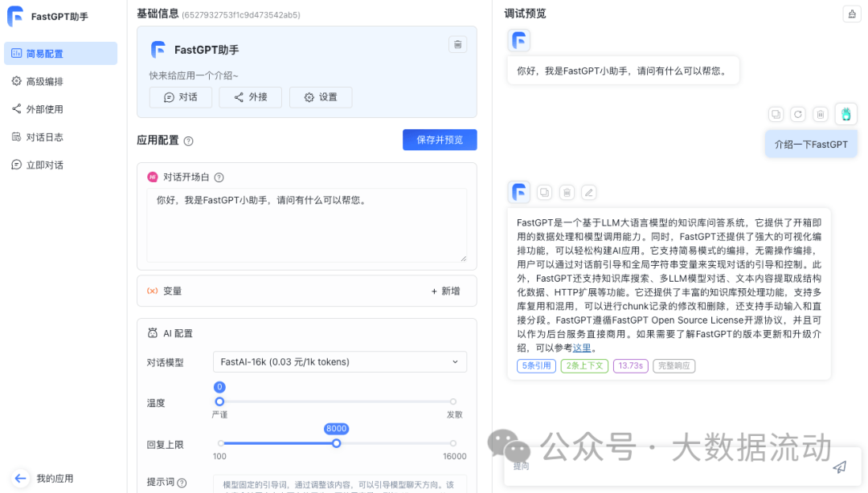
Task: Click the app ID text 6527932753f1c9d473542ab5
Action: click(241, 15)
